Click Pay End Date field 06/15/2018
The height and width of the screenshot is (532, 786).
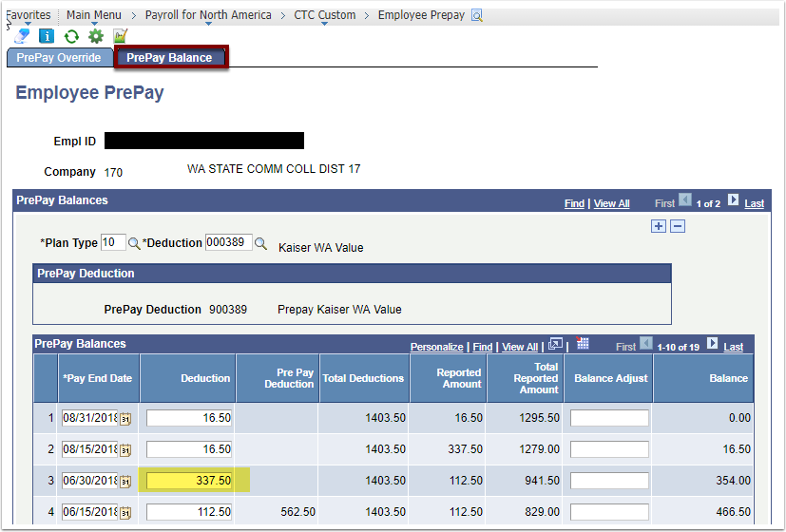(89, 512)
